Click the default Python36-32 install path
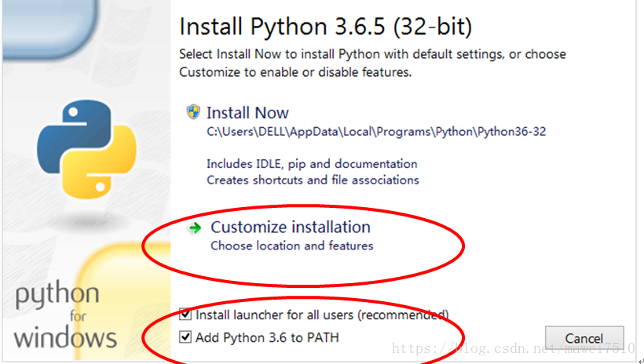Viewport: 644px width, 364px height. pos(375,132)
